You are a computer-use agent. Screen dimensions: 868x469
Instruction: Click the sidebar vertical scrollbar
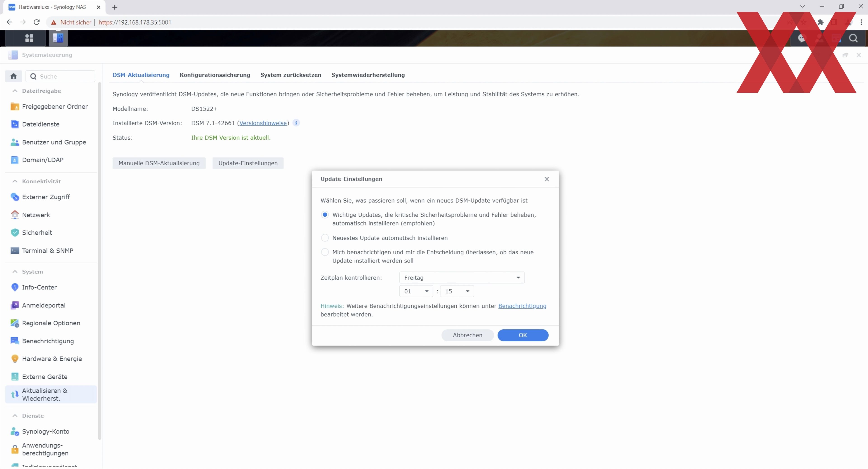pyautogui.click(x=99, y=261)
